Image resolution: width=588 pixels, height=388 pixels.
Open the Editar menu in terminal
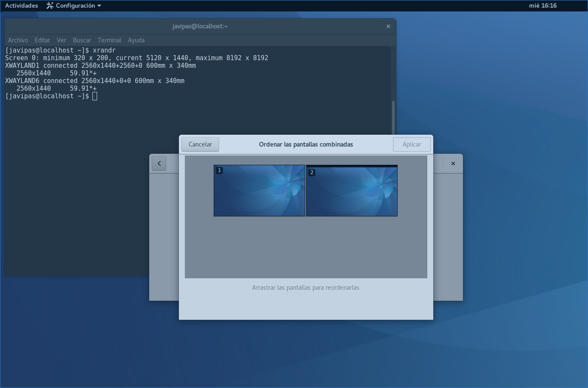coord(42,40)
